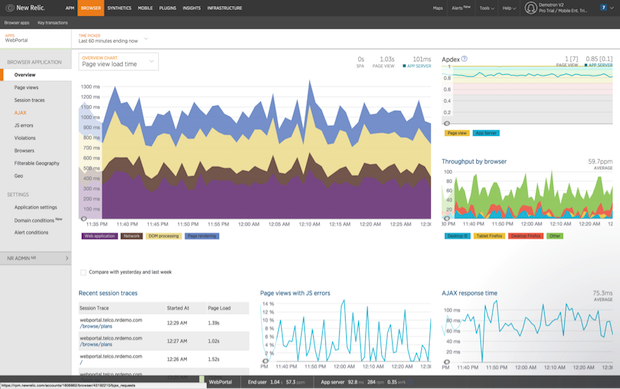620x389 pixels.
Task: Open Throughput by browser chart title
Action: (474, 161)
